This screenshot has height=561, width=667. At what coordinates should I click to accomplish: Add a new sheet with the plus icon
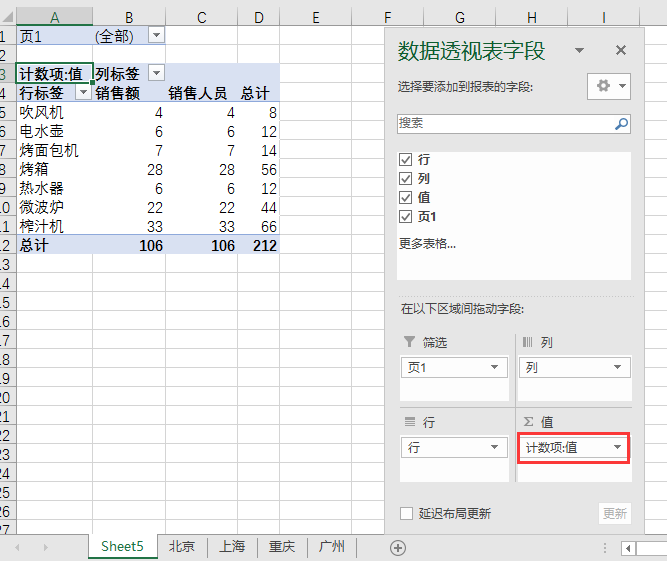point(398,548)
